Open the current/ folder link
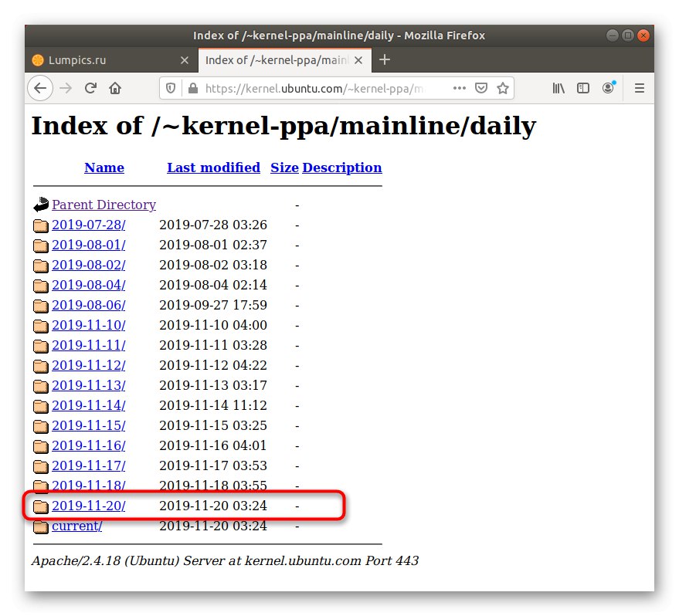This screenshot has width=679, height=616. [x=76, y=526]
